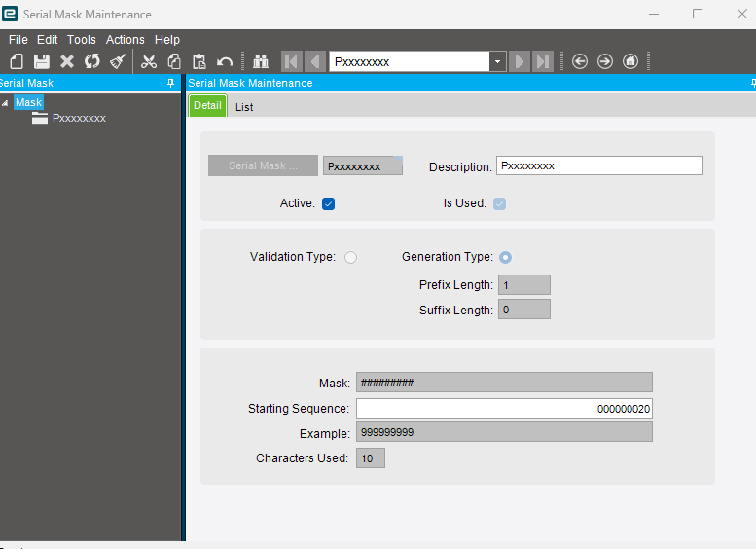The height and width of the screenshot is (549, 756).
Task: Click the Starting Sequence field
Action: click(504, 409)
